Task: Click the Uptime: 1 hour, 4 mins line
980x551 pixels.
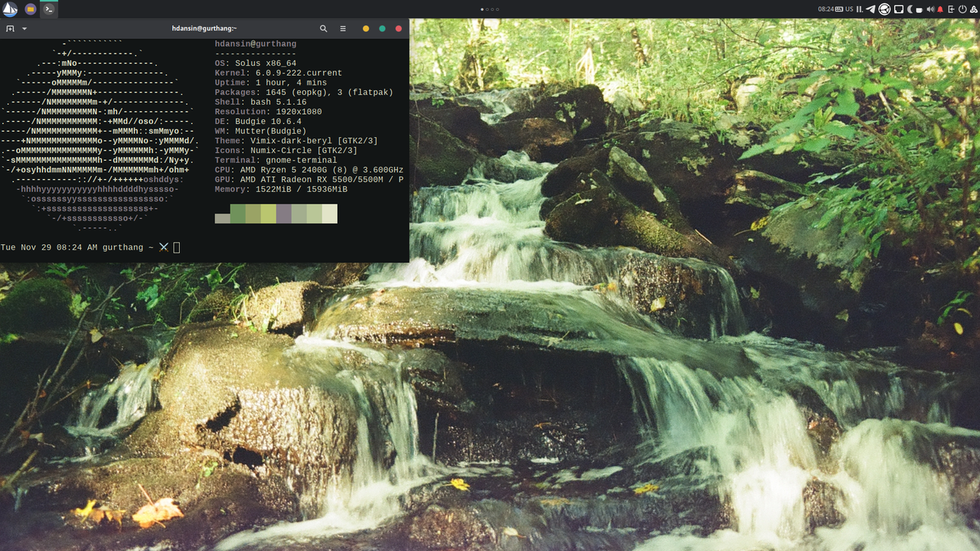Action: pos(271,83)
